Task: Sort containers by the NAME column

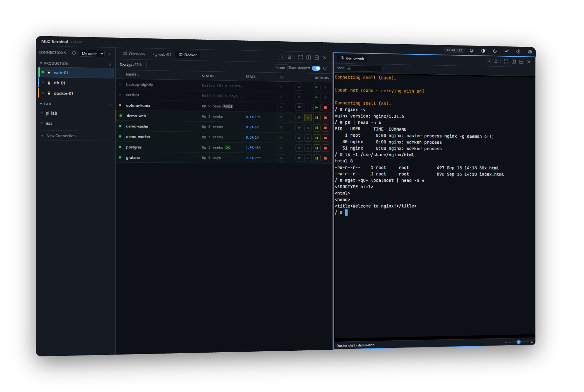Action: [133, 75]
